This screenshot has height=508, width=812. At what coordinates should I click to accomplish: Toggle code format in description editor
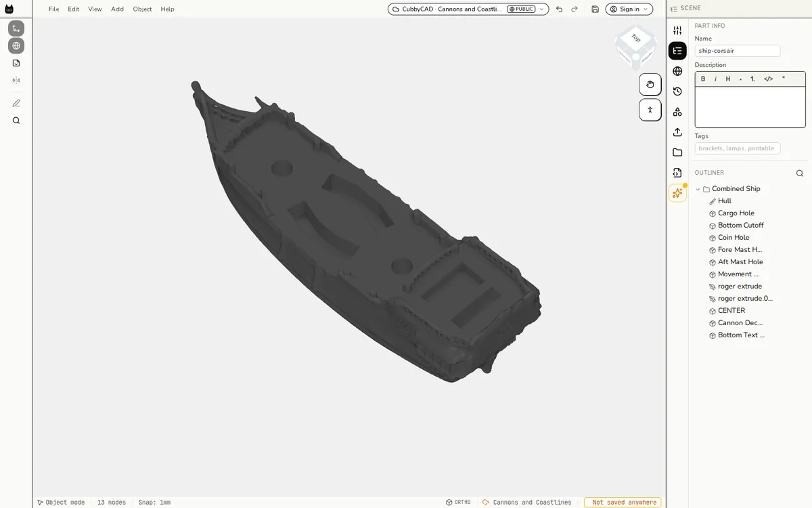pos(768,79)
